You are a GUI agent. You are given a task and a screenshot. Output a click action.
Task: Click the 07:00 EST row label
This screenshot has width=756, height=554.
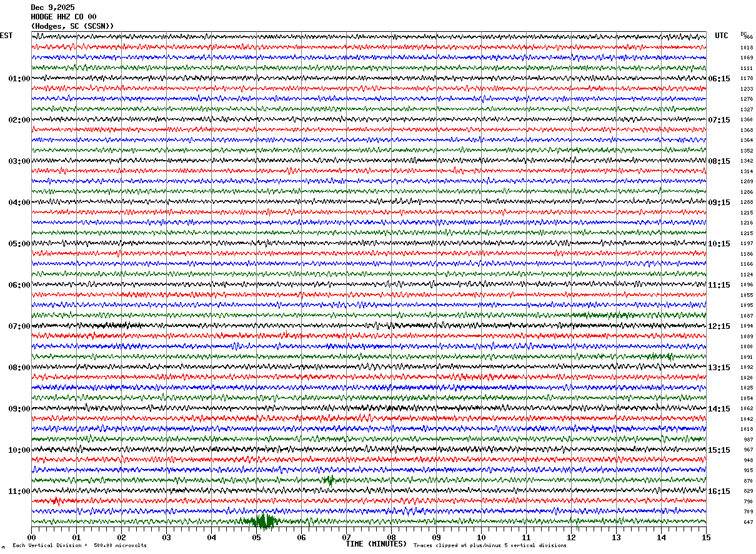(x=19, y=326)
